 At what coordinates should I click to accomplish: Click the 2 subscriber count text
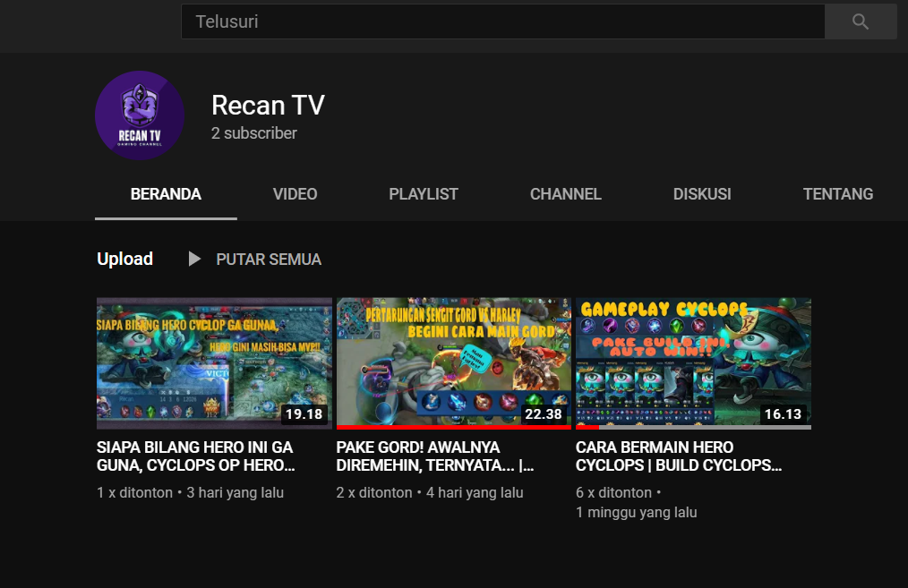click(x=254, y=133)
